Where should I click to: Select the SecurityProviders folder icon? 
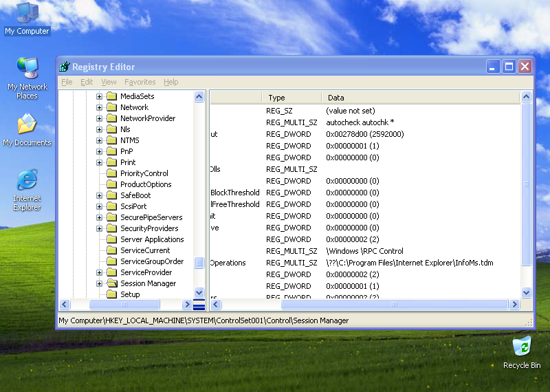[111, 228]
